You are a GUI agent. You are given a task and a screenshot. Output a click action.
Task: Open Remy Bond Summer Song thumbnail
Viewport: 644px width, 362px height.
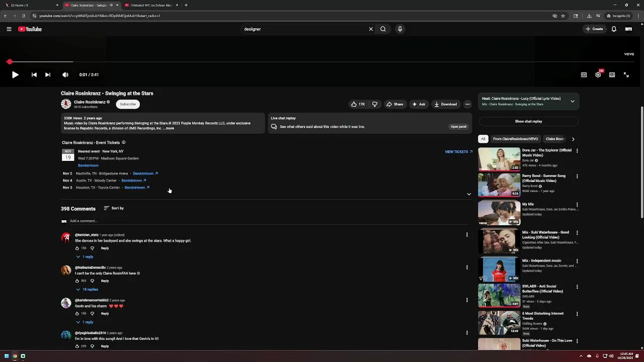pyautogui.click(x=499, y=185)
